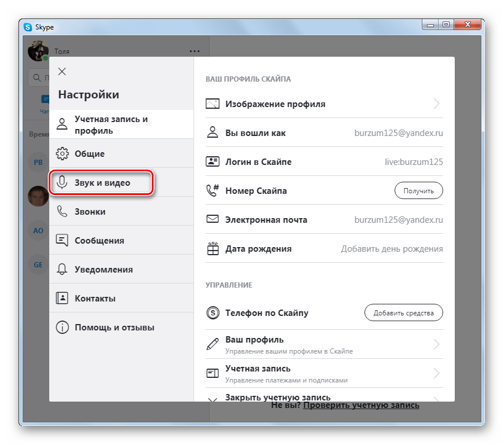Viewport: 504px width, 445px height.
Task: Click the bell icon next to Уведомления
Action: pos(62,270)
